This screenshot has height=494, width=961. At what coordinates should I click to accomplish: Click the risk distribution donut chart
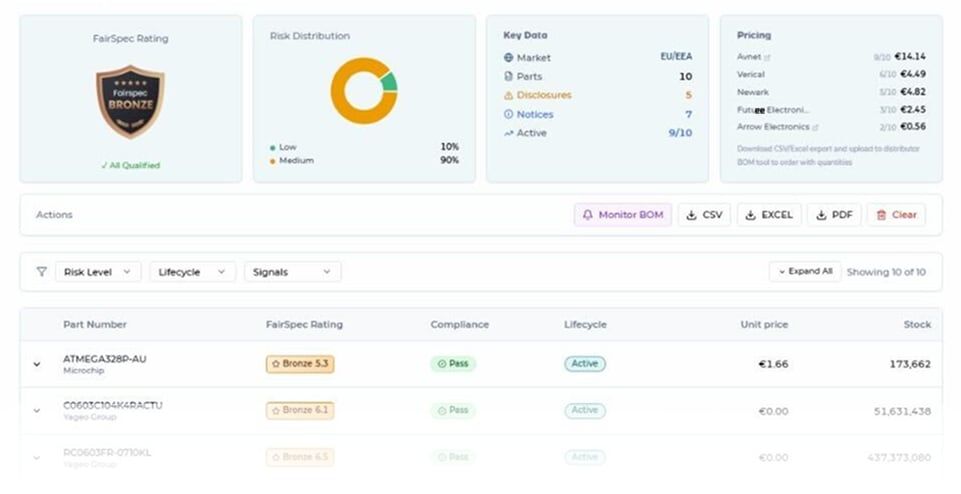pos(364,91)
